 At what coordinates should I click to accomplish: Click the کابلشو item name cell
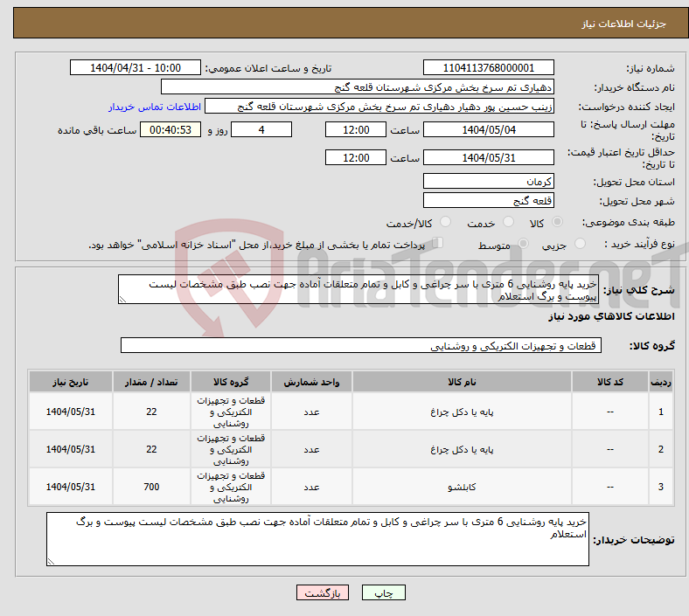(462, 487)
